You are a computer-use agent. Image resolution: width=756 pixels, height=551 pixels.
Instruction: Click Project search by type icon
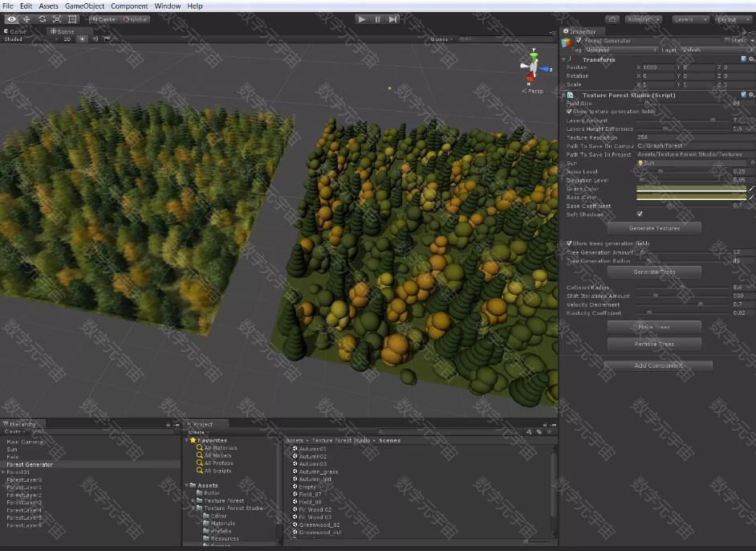530,432
